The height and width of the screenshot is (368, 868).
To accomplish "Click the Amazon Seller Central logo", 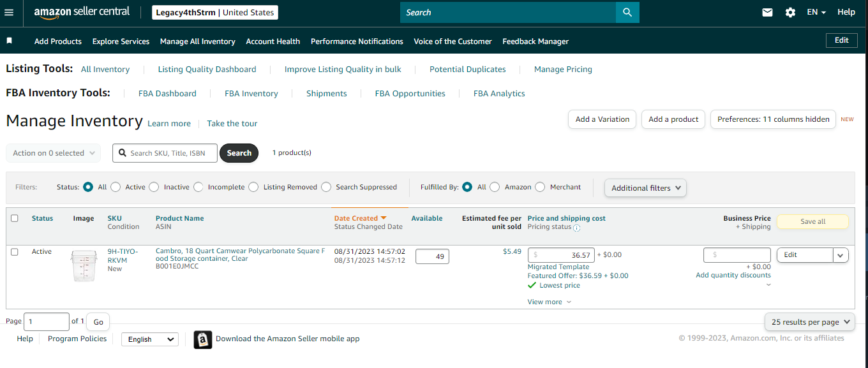I will (x=82, y=12).
